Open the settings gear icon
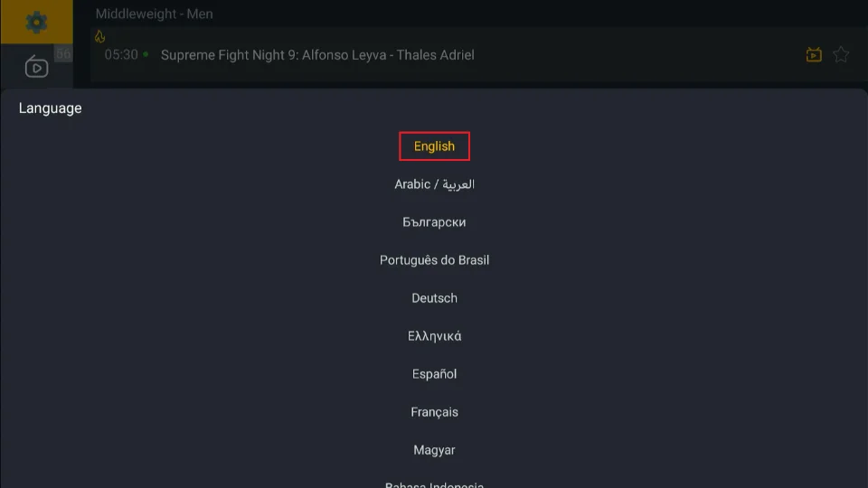Viewport: 868px width, 488px height. [36, 22]
